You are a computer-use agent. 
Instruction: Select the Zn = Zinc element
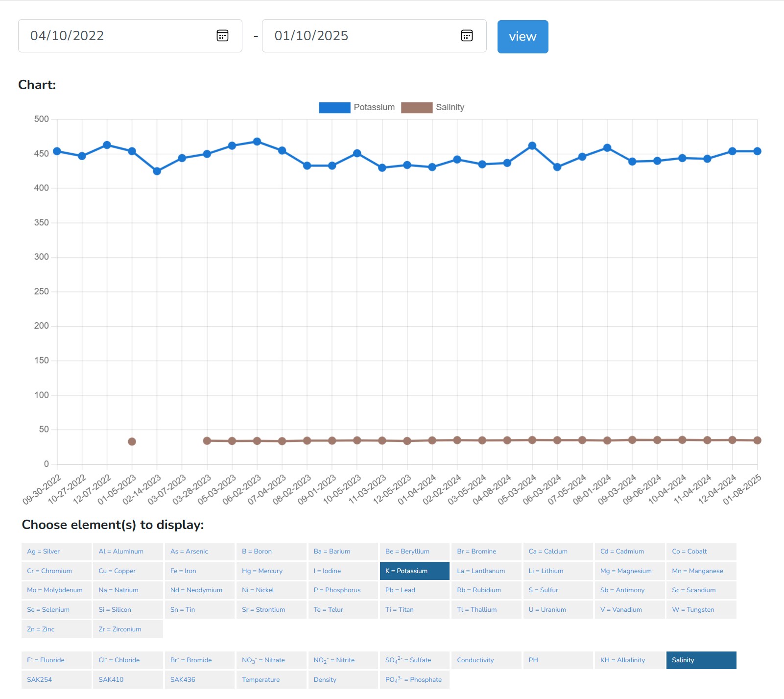[x=56, y=629]
